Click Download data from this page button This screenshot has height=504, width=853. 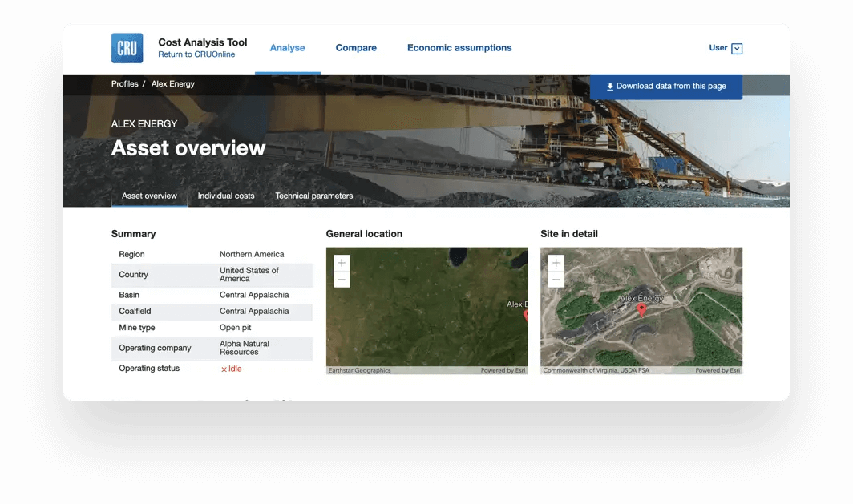(x=665, y=87)
